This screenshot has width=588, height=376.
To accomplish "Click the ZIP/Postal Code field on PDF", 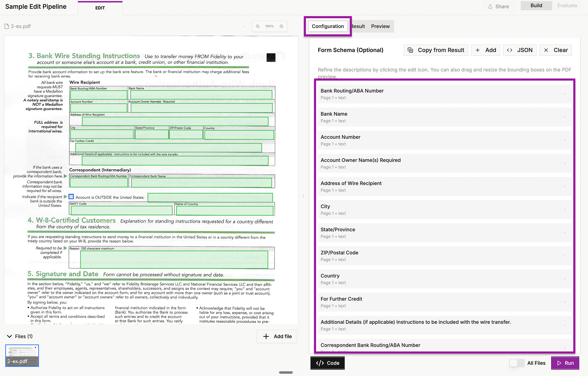I will 186,134.
